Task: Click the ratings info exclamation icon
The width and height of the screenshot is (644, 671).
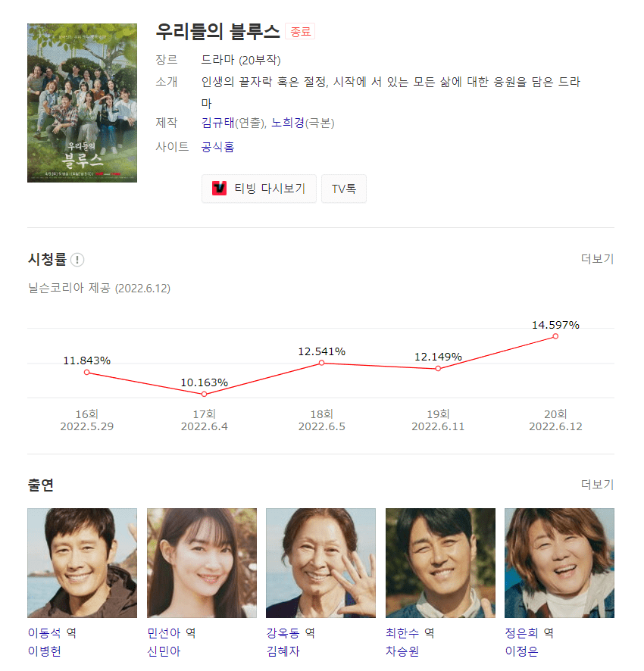Action: [x=77, y=260]
